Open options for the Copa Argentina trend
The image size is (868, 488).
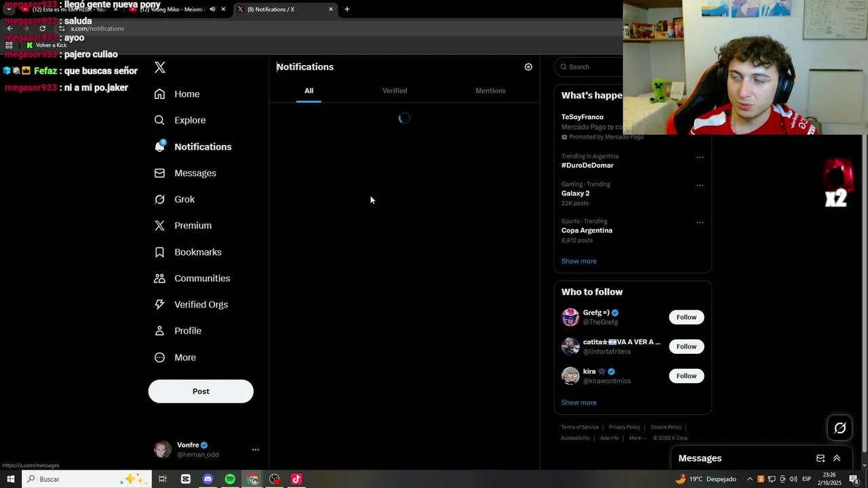700,222
